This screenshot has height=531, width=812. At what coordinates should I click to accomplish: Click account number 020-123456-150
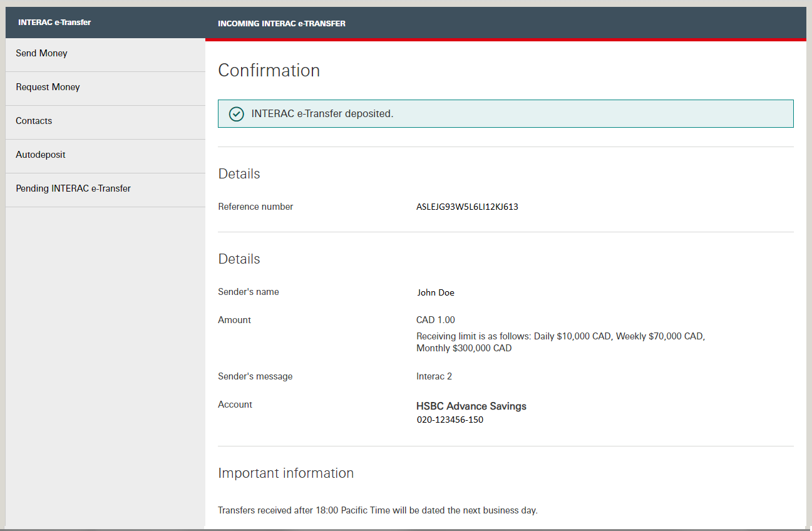450,420
